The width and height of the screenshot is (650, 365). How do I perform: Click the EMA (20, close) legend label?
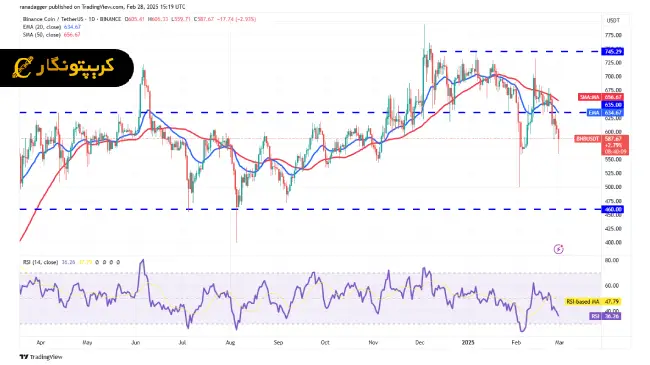pos(42,27)
